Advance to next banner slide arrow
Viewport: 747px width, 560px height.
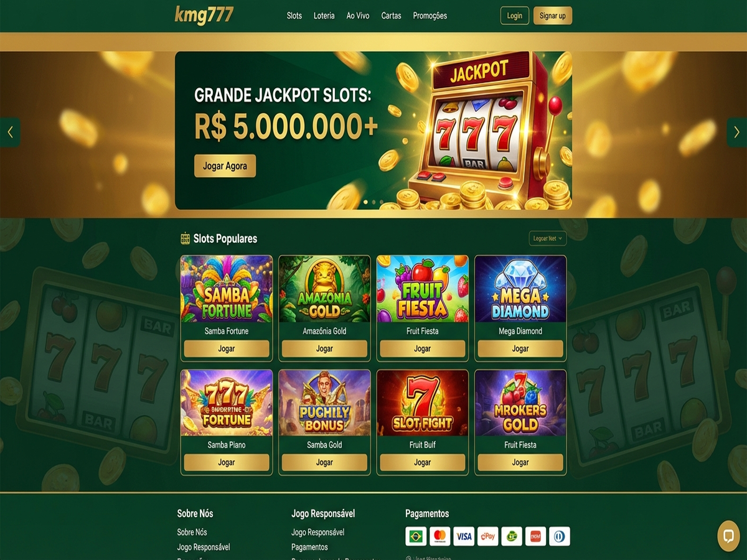[737, 132]
